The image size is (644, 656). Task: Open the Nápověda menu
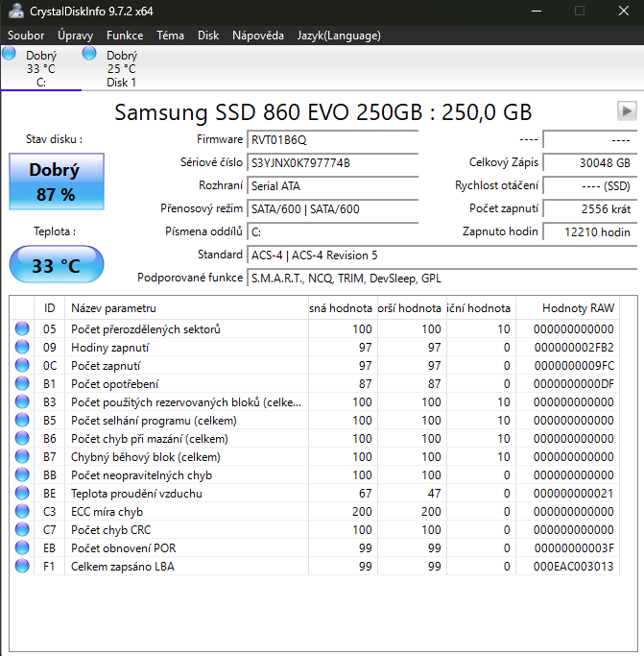point(257,36)
